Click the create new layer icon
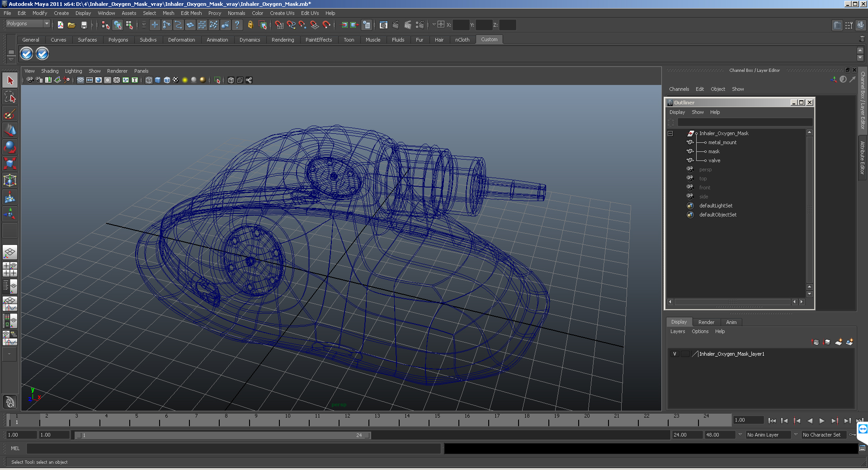Screen dimensions: 868x470 (839, 342)
